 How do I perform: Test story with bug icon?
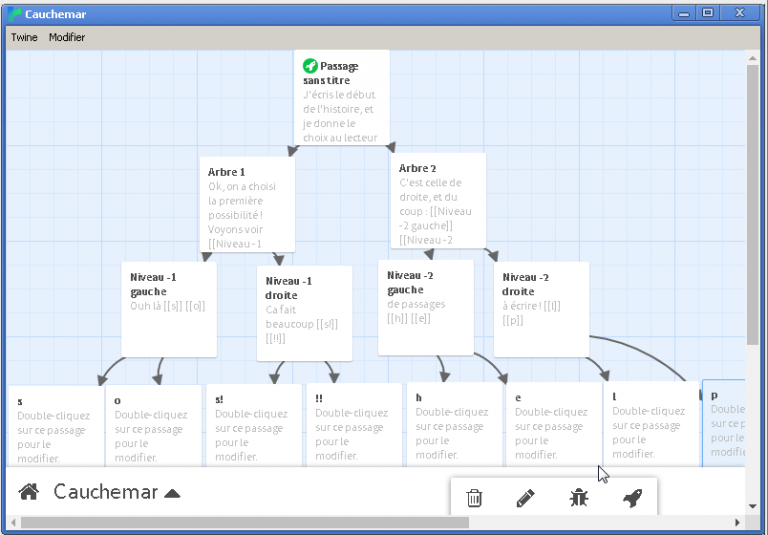click(578, 498)
